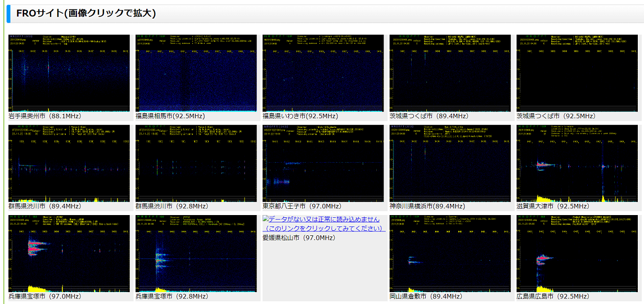Enlarge the 福島県相馬市 92.5MHz spectrogram image

(x=196, y=73)
